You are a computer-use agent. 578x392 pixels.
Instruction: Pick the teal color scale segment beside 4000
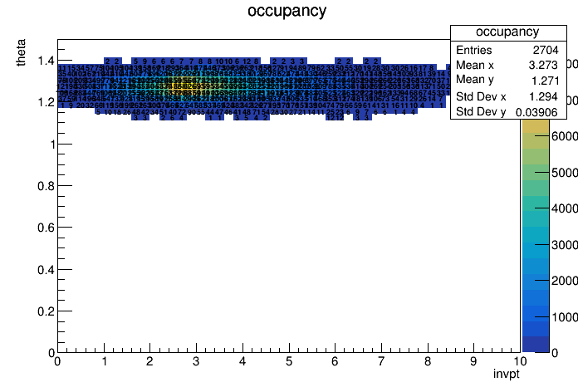point(536,203)
